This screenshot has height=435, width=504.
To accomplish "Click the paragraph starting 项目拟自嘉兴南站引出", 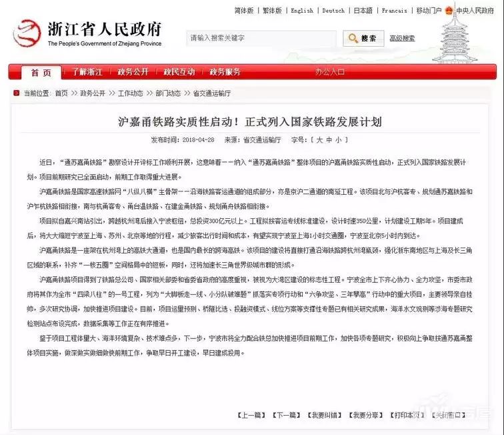I will (245, 228).
